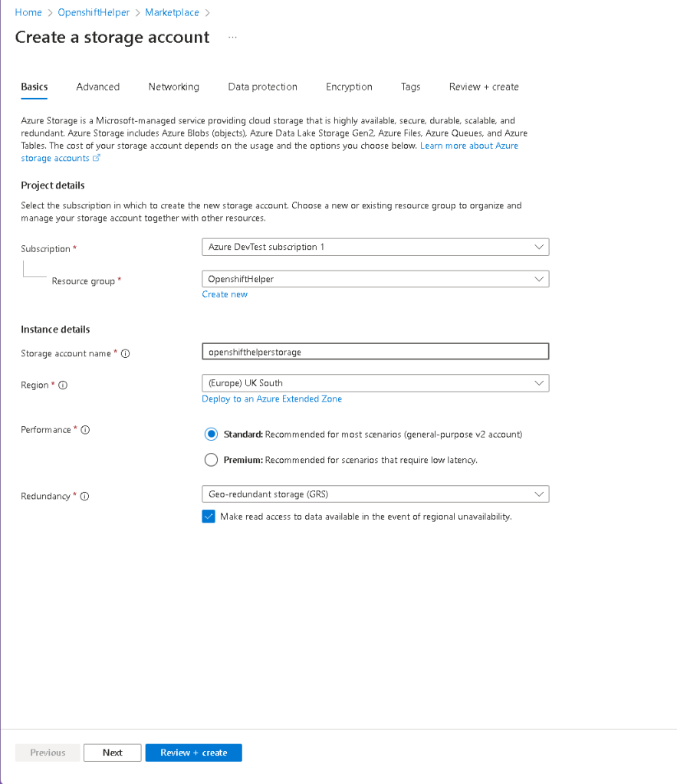Switch to Data protection tab
677x784 pixels.
coord(263,87)
